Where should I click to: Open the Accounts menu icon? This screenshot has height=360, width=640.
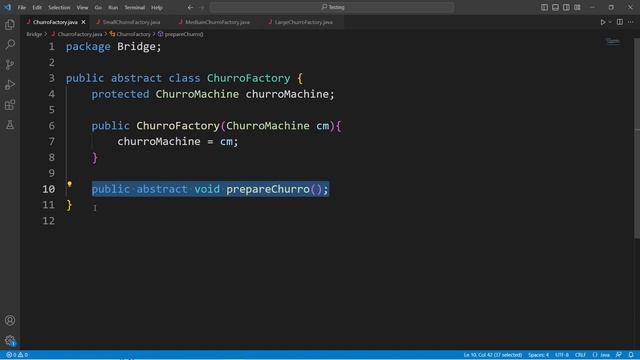pyautogui.click(x=10, y=320)
